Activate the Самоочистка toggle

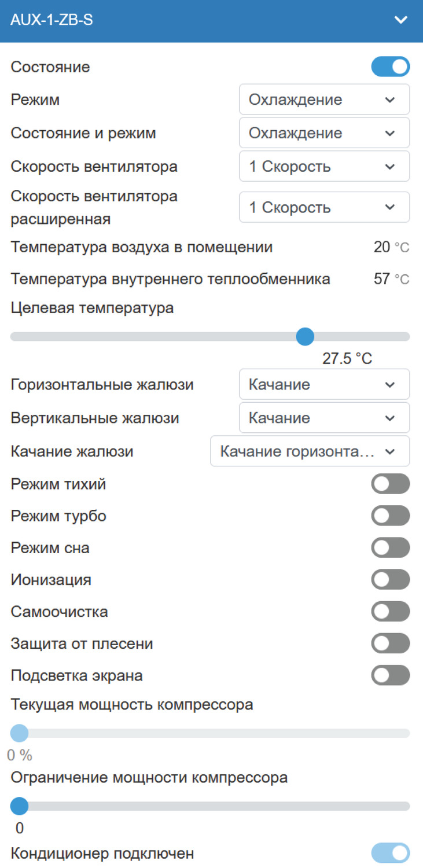point(391,611)
